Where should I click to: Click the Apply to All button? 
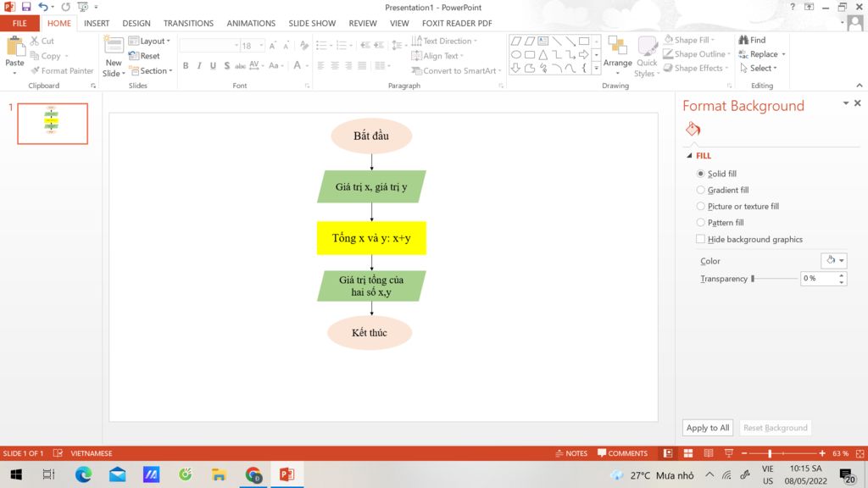[x=708, y=428]
